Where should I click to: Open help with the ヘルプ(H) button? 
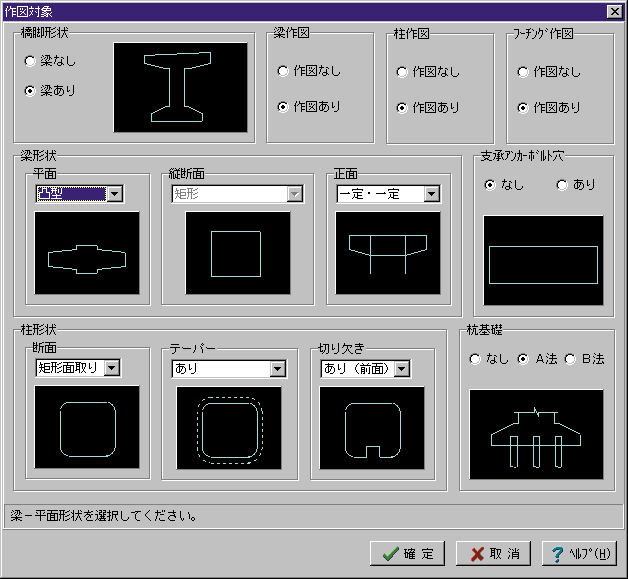point(579,554)
